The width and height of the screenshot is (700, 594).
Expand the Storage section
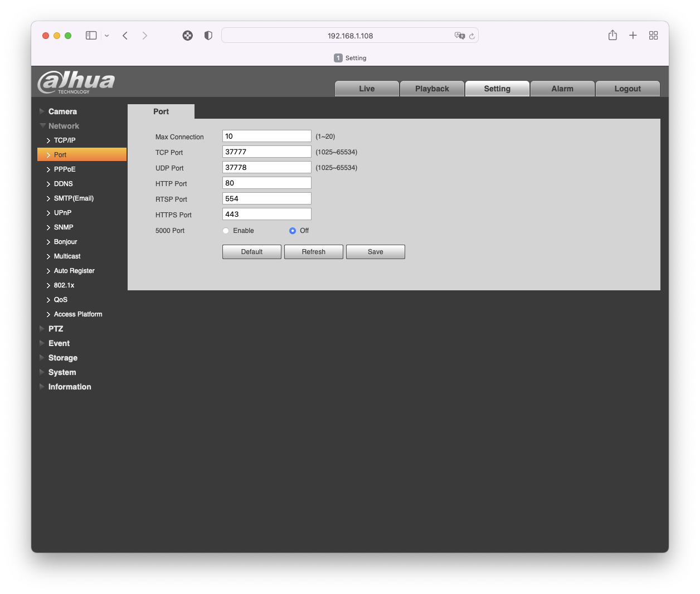tap(62, 358)
